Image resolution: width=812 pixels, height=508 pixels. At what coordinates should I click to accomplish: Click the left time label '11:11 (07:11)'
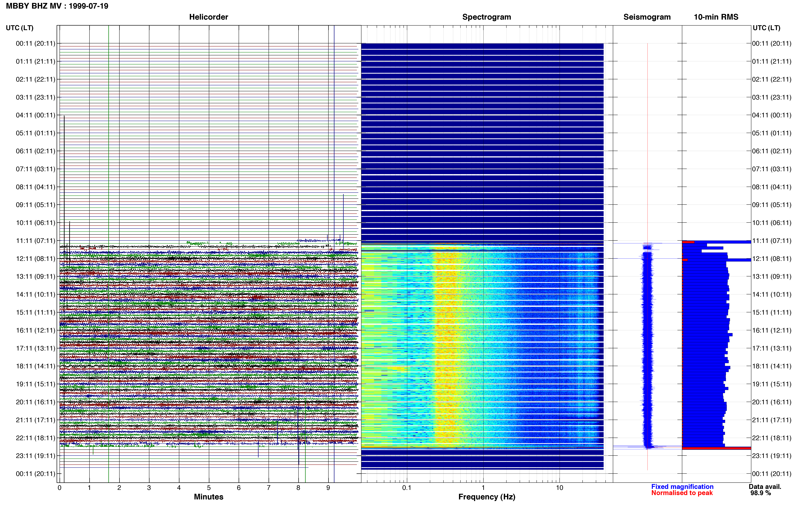(x=36, y=240)
